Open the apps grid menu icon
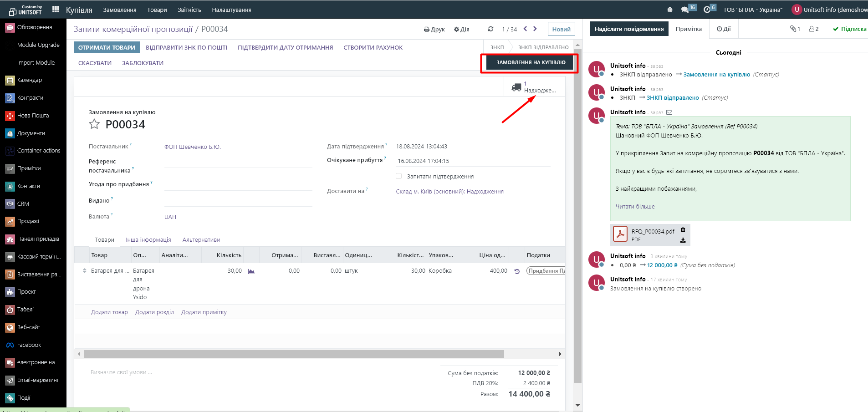 tap(56, 10)
